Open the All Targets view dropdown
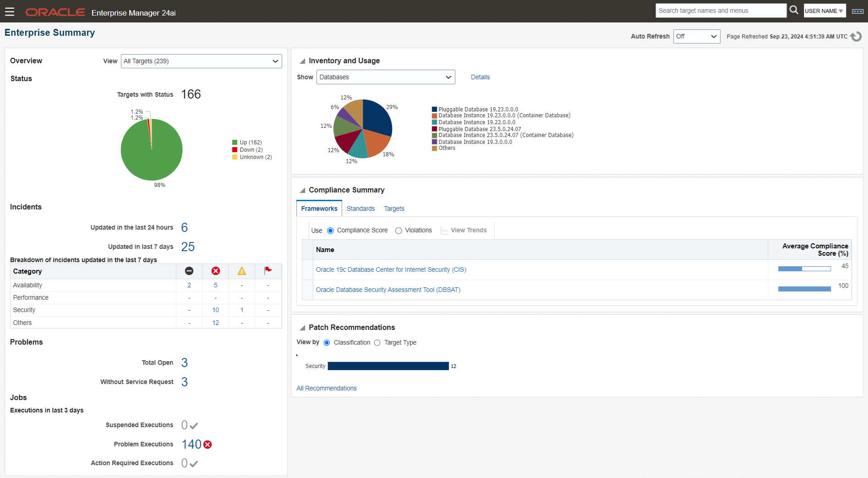 point(202,61)
